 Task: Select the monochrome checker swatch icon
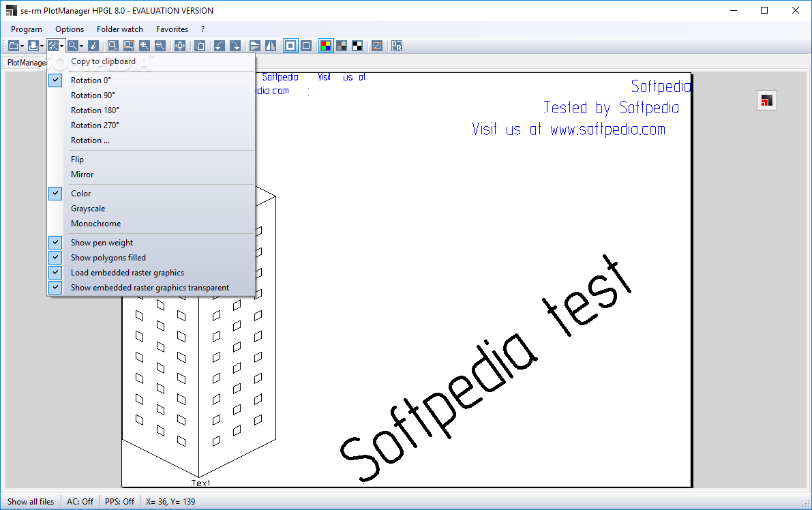[x=357, y=46]
